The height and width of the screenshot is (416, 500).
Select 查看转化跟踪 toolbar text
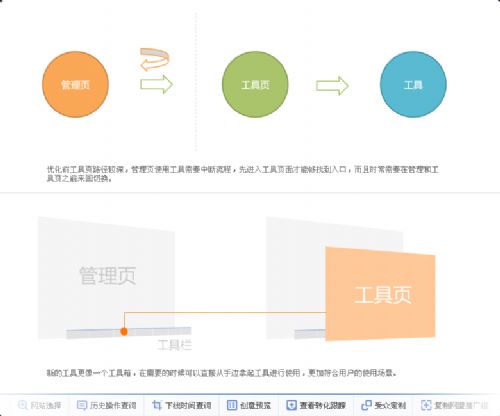click(322, 405)
